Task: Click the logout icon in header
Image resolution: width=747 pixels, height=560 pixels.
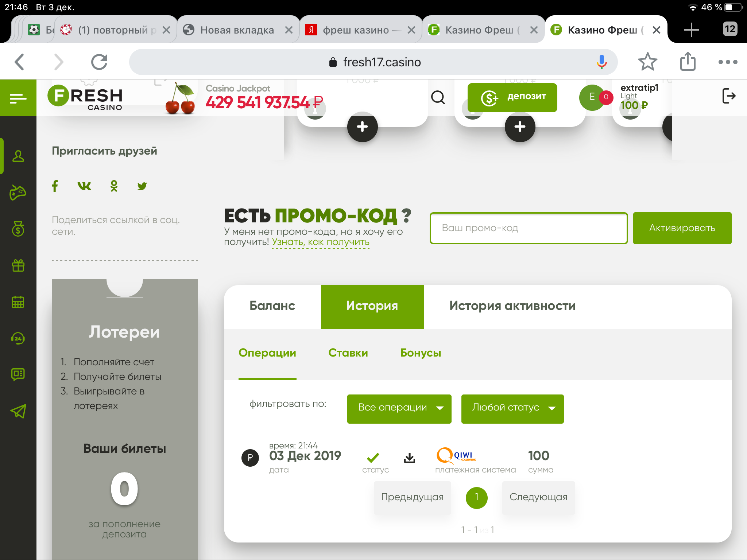Action: [x=728, y=96]
